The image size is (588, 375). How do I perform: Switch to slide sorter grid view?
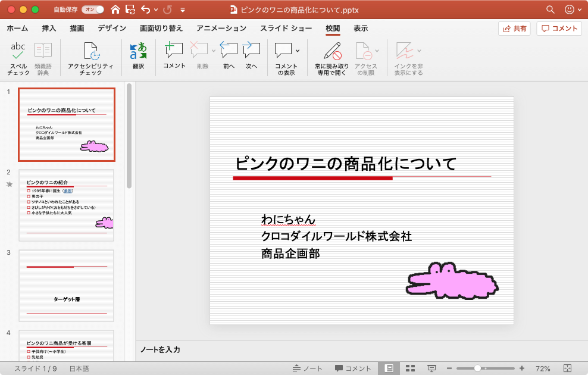[x=410, y=368]
